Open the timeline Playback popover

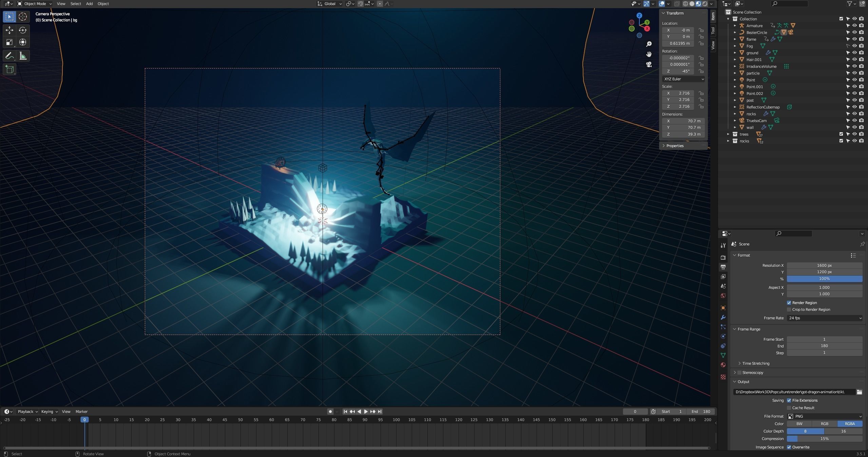pos(27,412)
